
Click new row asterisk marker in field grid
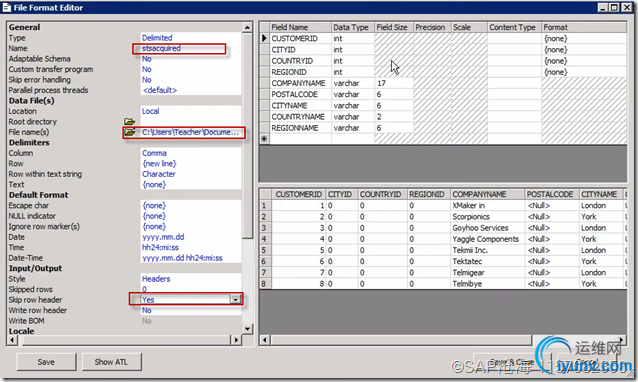264,139
